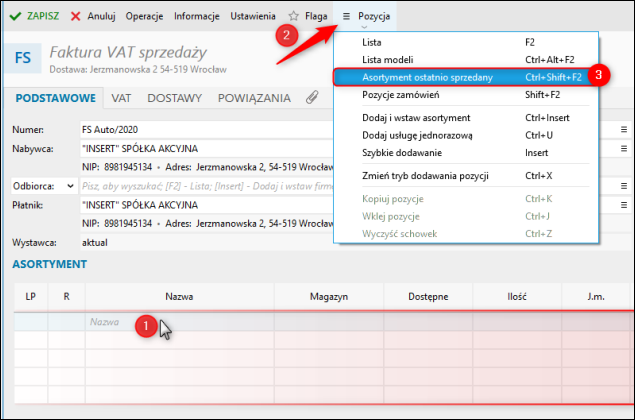
Task: Open the paperclip attachments tab
Action: coord(312,98)
